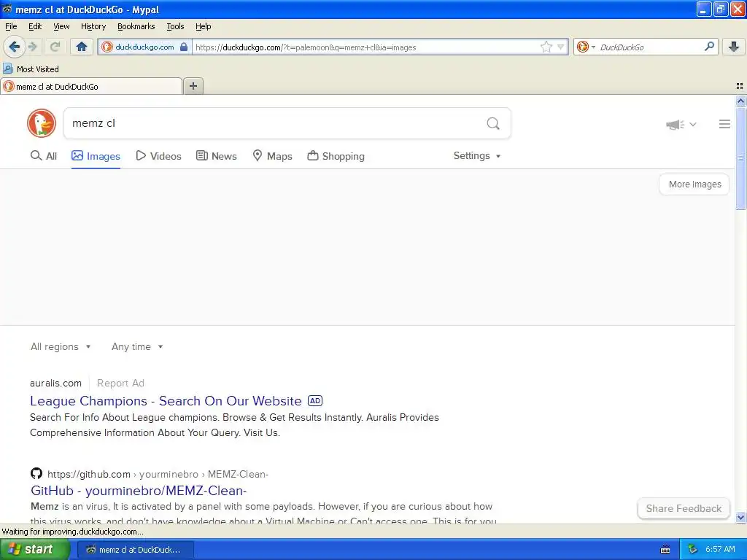Open the File menu

click(11, 26)
